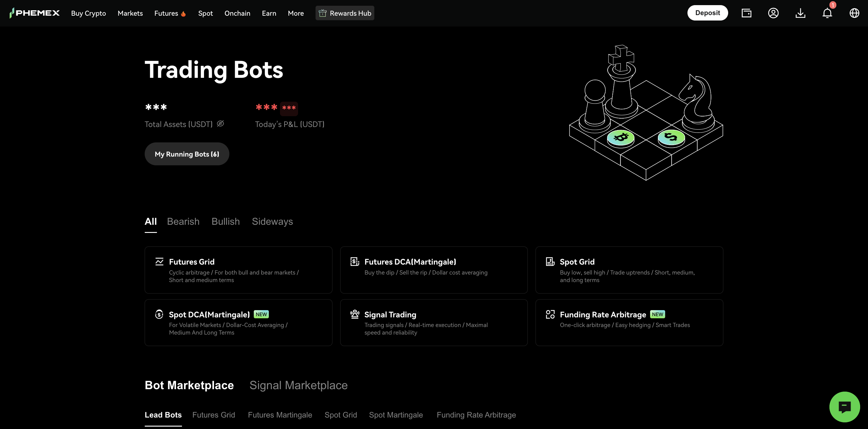Select the Spot Martingale tab
Viewport: 868px width, 429px height.
(396, 415)
